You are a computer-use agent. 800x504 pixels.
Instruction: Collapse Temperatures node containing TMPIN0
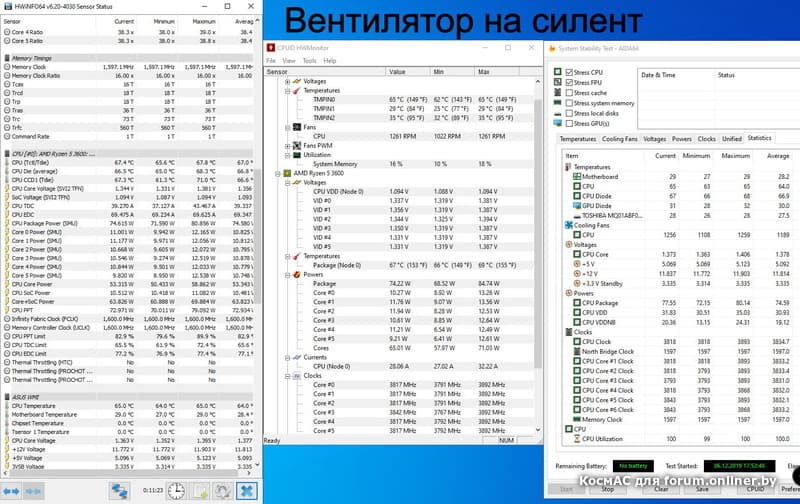tap(288, 91)
